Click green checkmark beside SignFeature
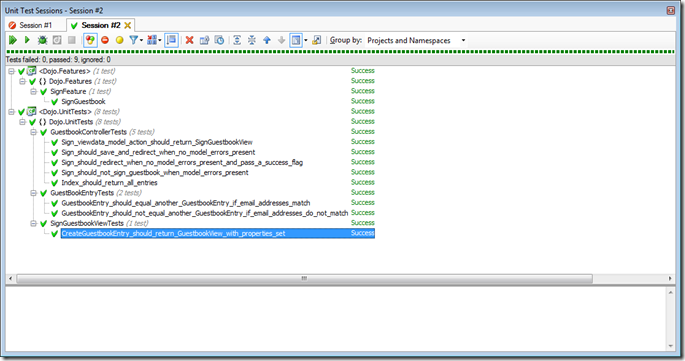The image size is (685, 361). (x=43, y=91)
